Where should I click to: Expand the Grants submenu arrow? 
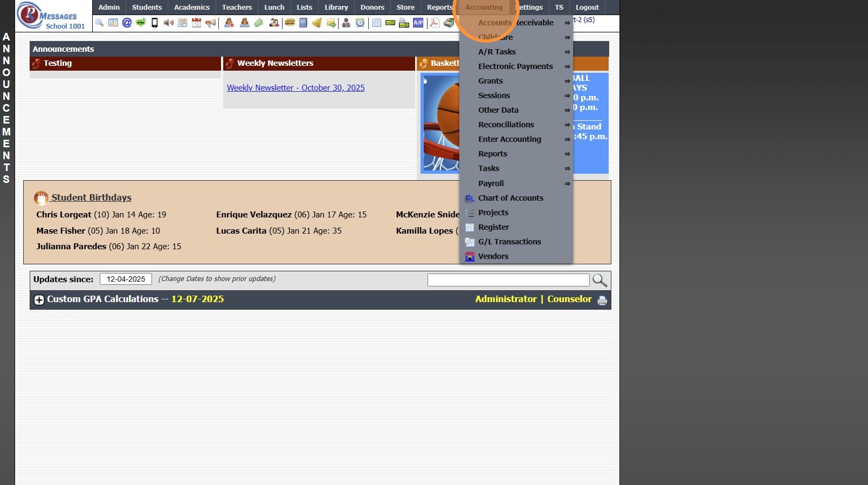point(567,81)
